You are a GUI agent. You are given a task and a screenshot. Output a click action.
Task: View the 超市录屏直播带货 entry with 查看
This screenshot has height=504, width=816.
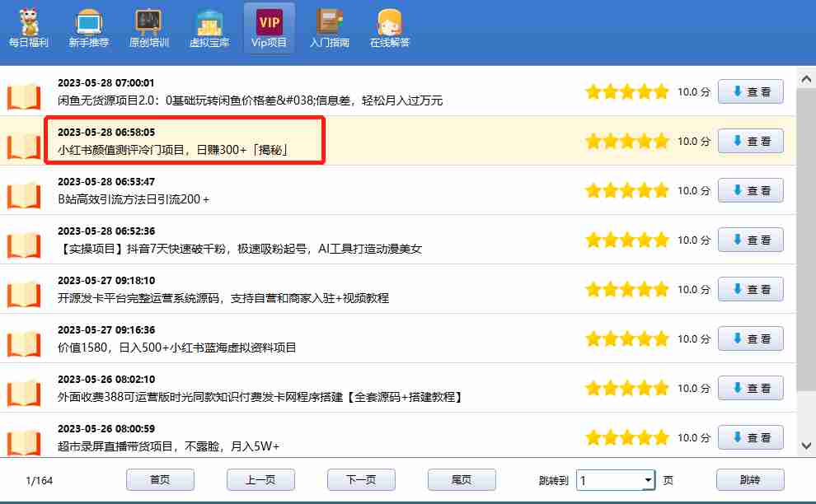pyautogui.click(x=750, y=437)
